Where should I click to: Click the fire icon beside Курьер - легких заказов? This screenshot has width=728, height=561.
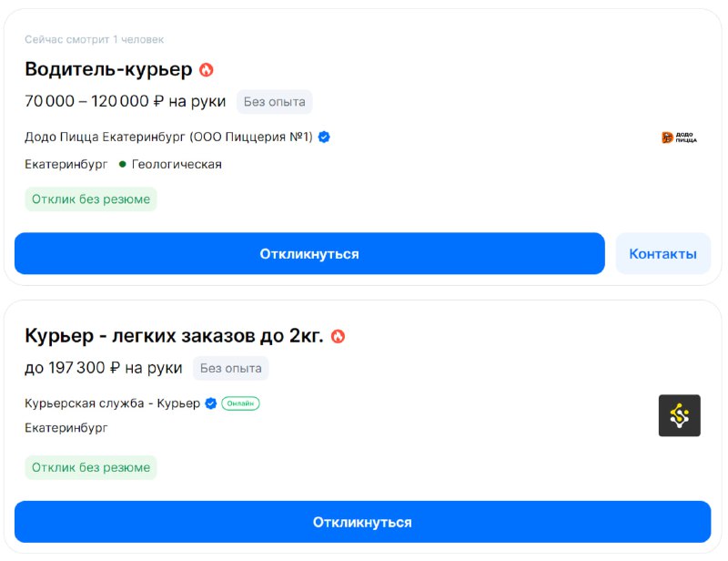click(x=338, y=336)
